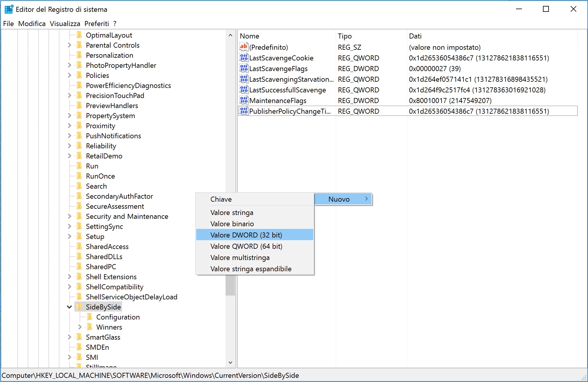
Task: Open the Visualizza menu
Action: click(65, 24)
